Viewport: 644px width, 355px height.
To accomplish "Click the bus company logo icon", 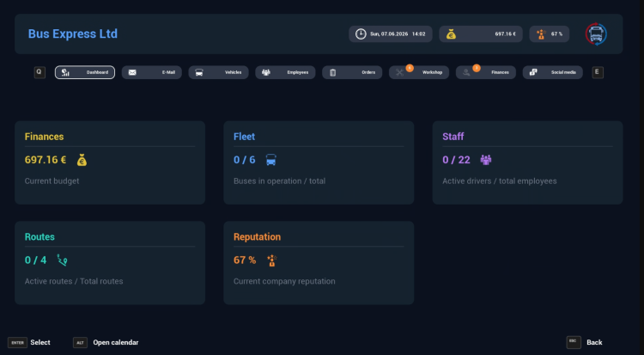I will click(596, 34).
